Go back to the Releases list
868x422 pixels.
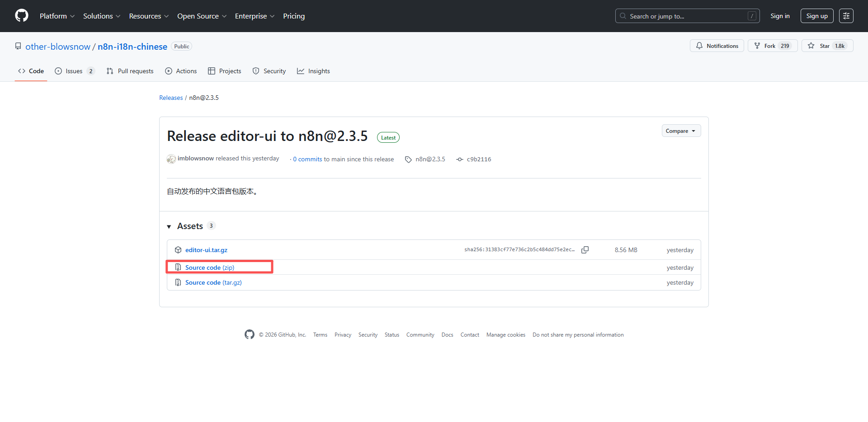pos(171,98)
